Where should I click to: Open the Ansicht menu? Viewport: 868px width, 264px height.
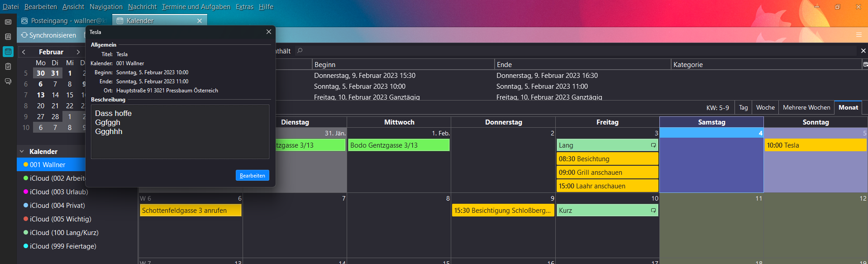click(x=73, y=7)
